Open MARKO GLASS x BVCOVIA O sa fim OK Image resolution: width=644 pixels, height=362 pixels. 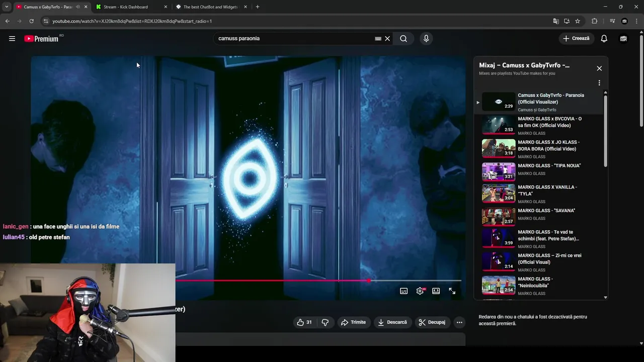(x=538, y=126)
